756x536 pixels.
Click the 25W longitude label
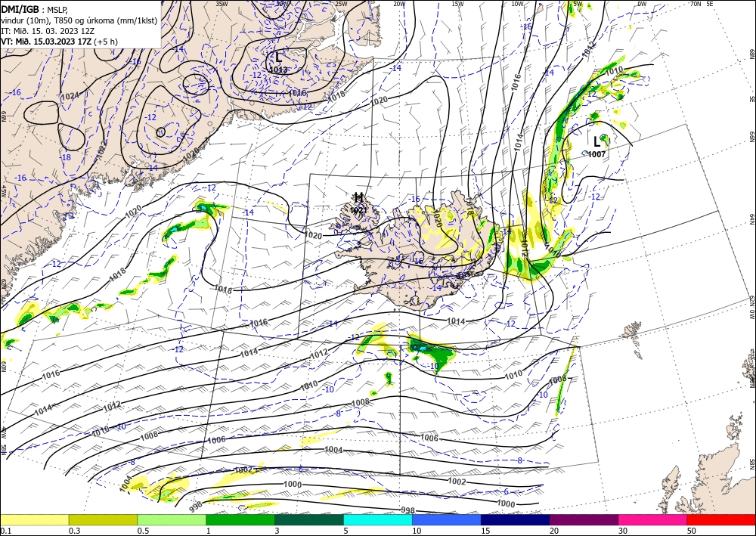point(340,4)
